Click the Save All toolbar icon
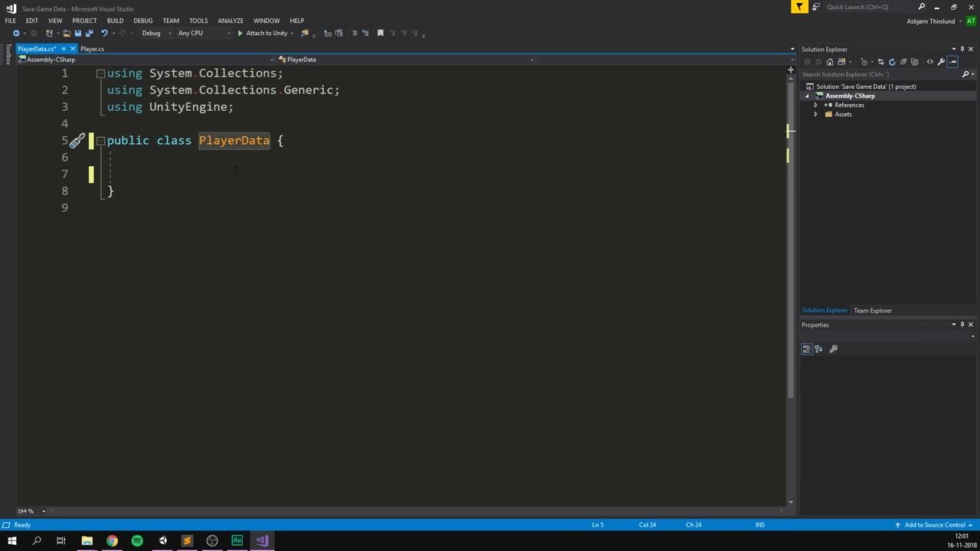This screenshot has width=980, height=551. (x=89, y=33)
